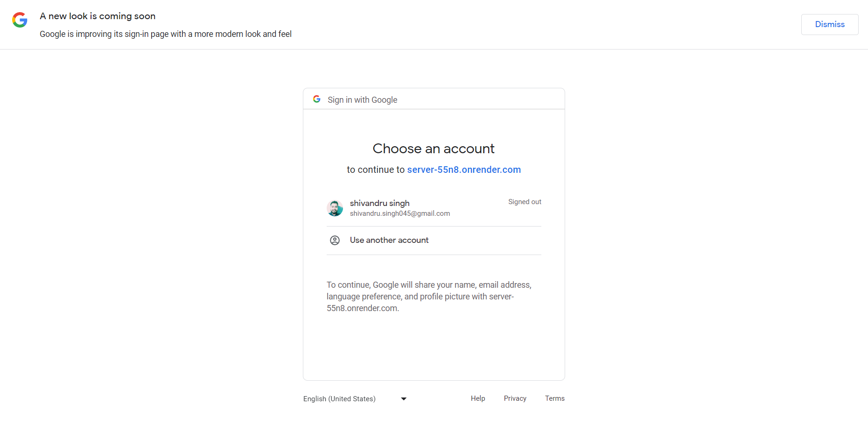The width and height of the screenshot is (868, 433).
Task: Click the 'A new look is coming soon' title
Action: (x=98, y=16)
